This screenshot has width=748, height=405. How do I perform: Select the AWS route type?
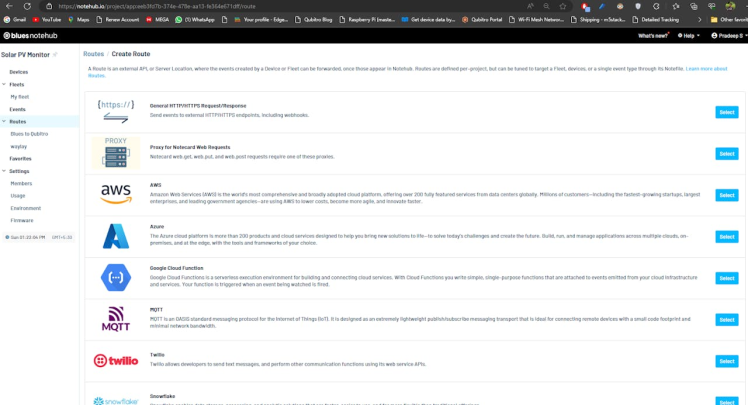click(727, 195)
